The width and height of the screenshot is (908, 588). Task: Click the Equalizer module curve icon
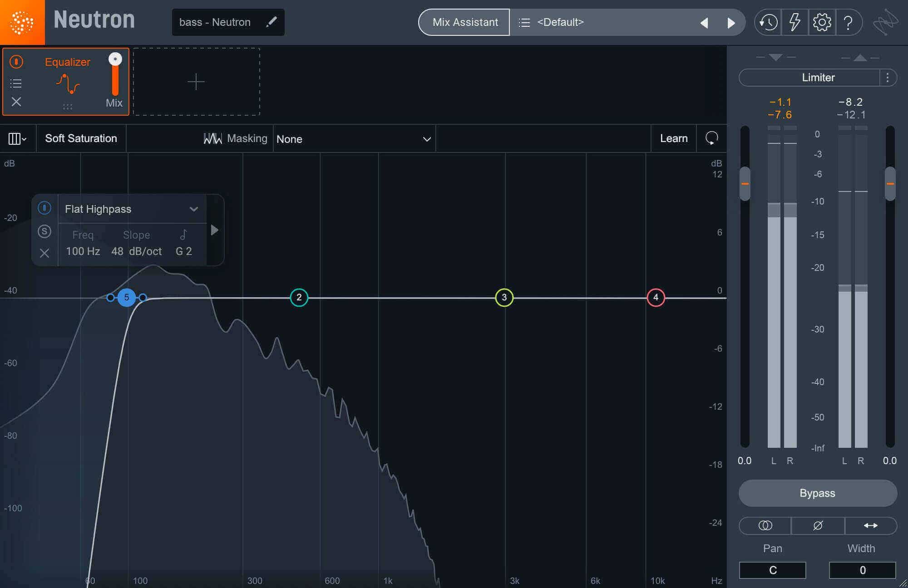pos(68,83)
